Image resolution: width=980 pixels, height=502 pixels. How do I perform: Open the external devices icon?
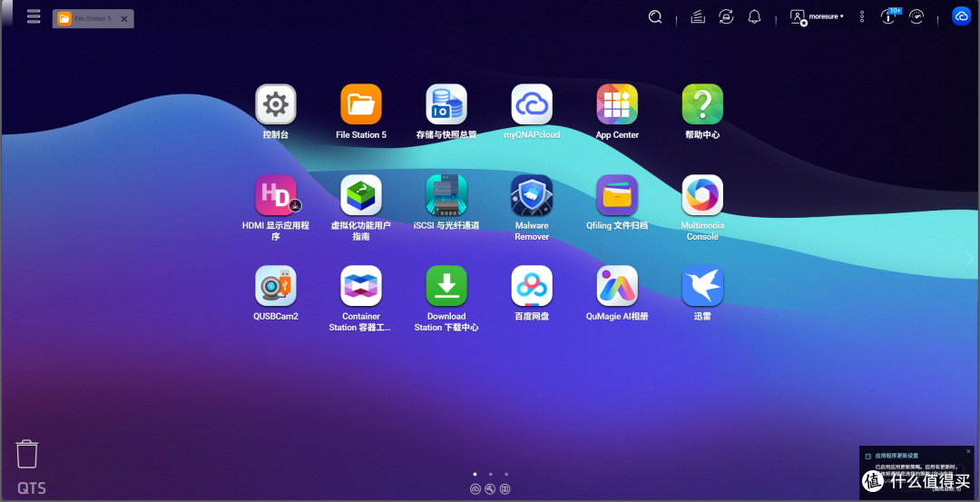click(726, 17)
